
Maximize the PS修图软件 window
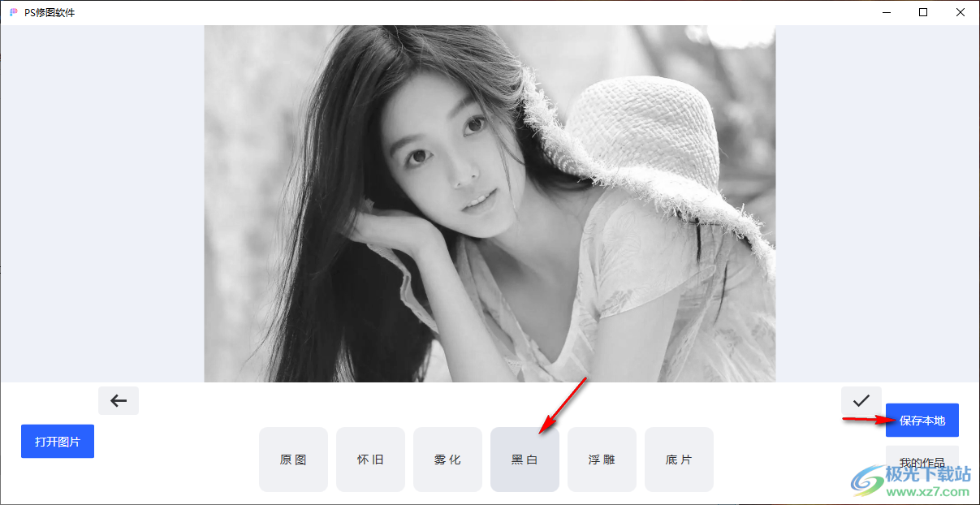[923, 12]
